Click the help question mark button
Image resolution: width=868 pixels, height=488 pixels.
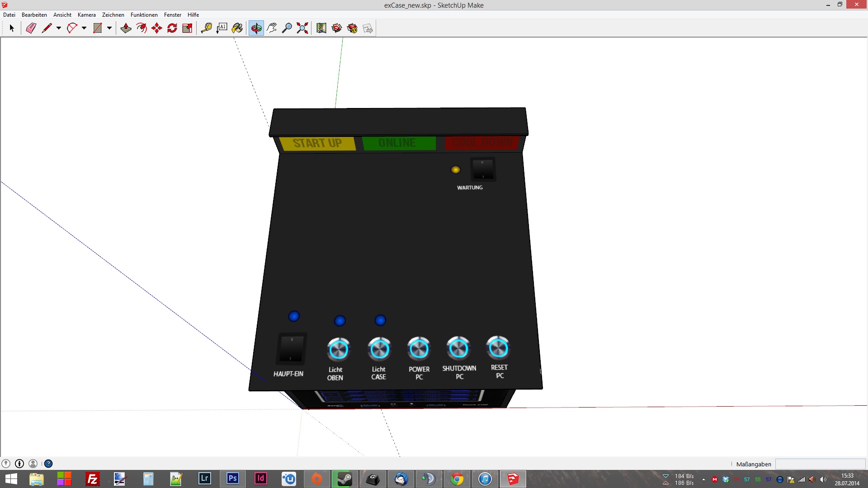coord(48,464)
